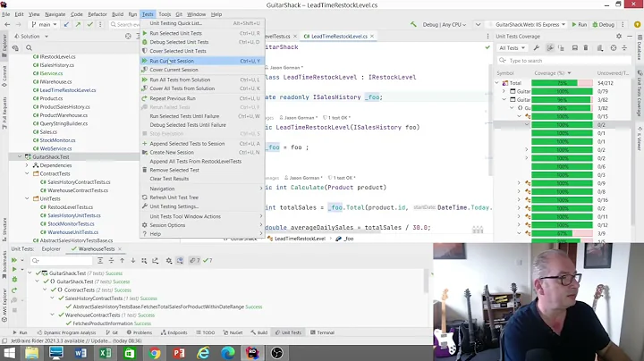This screenshot has height=361, width=644.
Task: Click the coverage export report icon
Action: tap(600, 48)
